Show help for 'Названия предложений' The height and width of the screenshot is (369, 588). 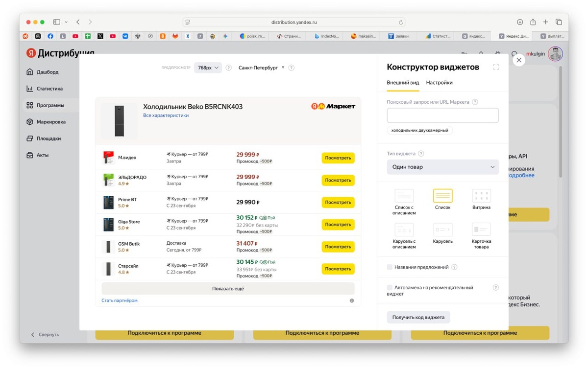click(454, 267)
